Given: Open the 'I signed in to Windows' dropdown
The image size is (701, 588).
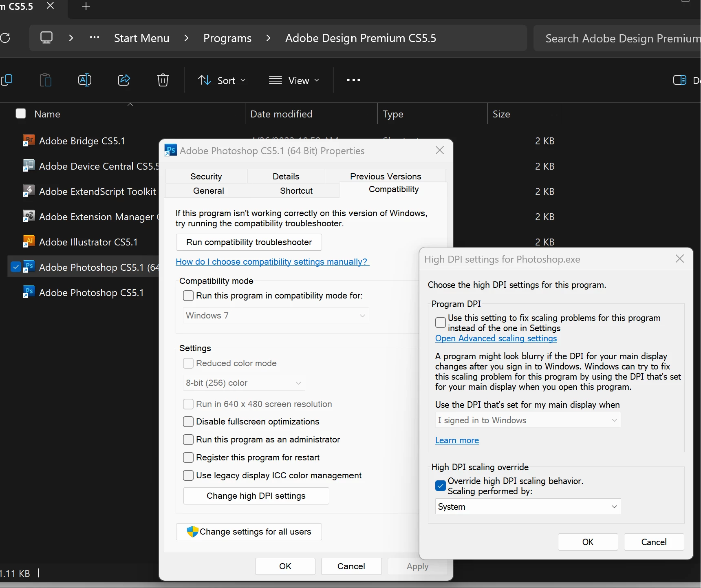Looking at the screenshot, I should 528,420.
